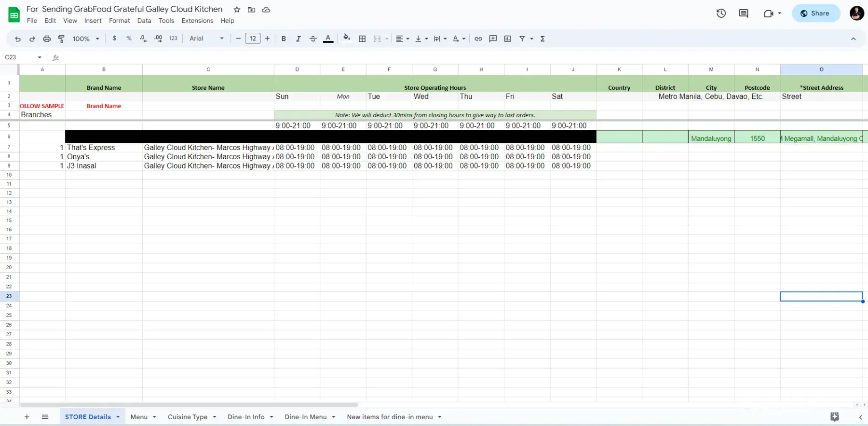The height and width of the screenshot is (426, 868).
Task: Click the insert chart icon
Action: pyautogui.click(x=508, y=39)
